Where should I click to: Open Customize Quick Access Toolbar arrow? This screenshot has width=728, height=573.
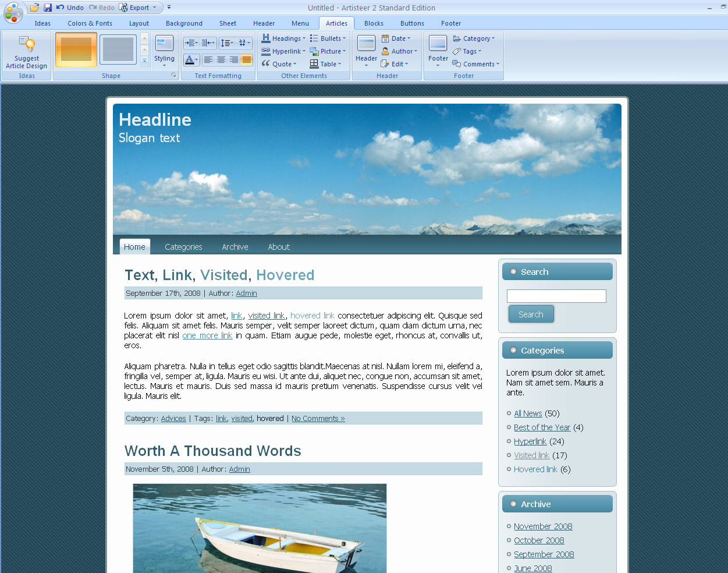(169, 8)
